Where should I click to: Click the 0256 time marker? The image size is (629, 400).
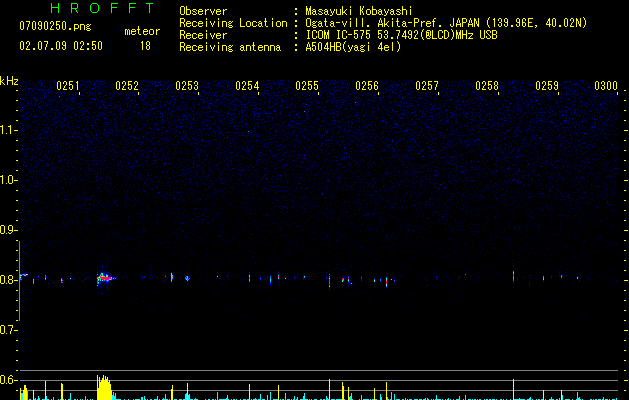pos(367,86)
